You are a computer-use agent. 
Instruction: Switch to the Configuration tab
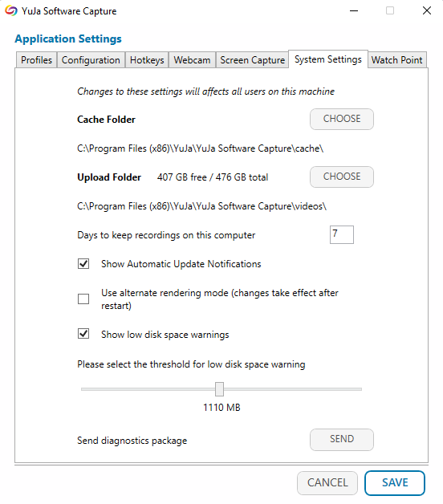click(91, 59)
